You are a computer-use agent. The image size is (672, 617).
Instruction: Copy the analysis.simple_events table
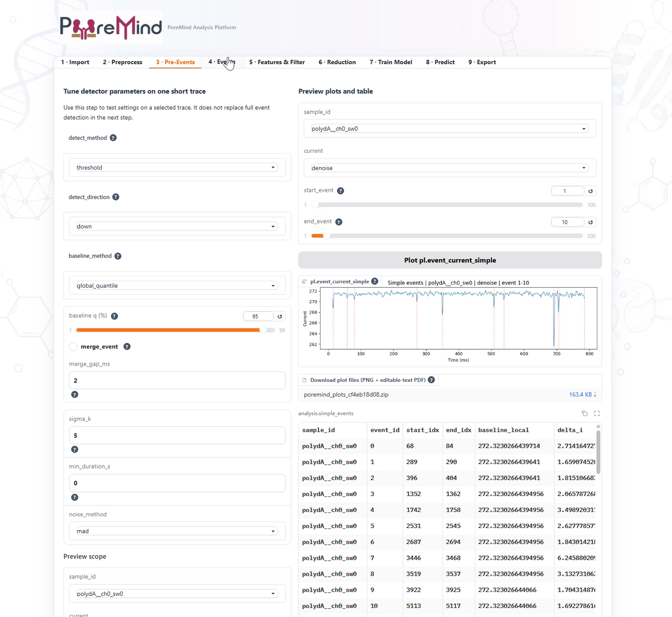tap(585, 414)
